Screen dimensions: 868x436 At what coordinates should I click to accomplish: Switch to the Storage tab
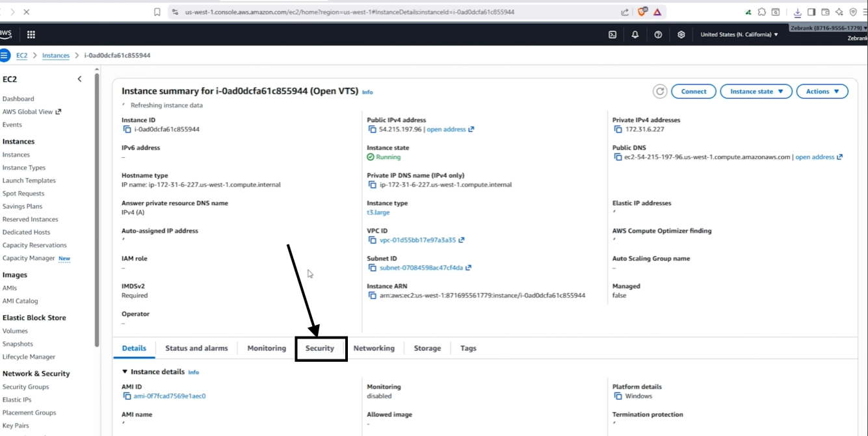click(x=427, y=348)
